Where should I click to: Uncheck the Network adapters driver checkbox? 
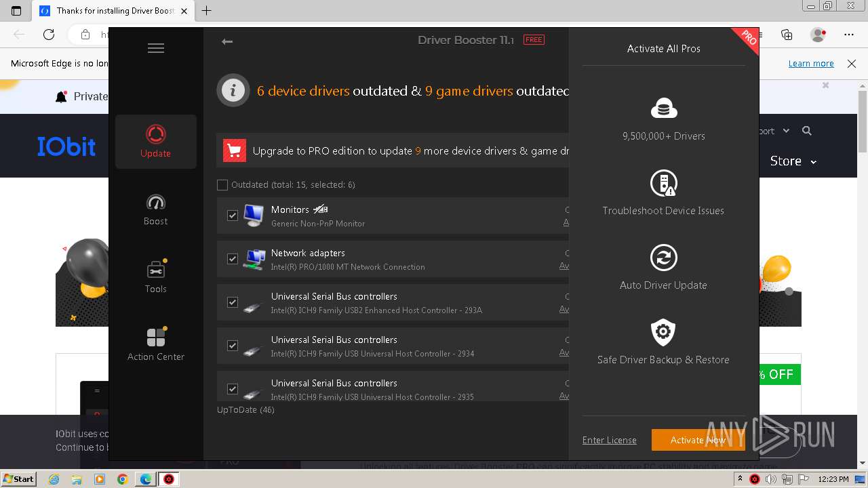233,259
